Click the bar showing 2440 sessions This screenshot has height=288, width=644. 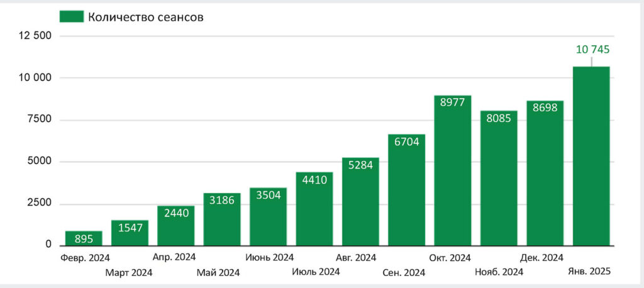point(176,226)
